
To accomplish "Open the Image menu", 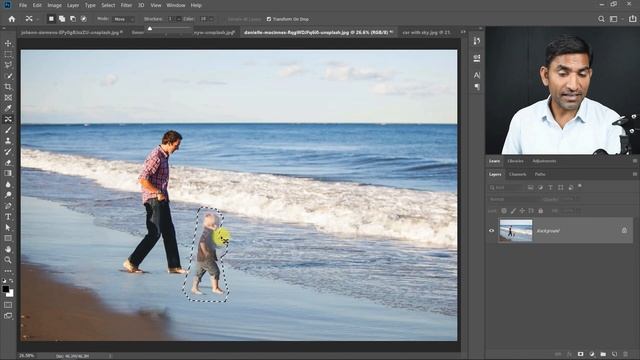I will coord(54,5).
